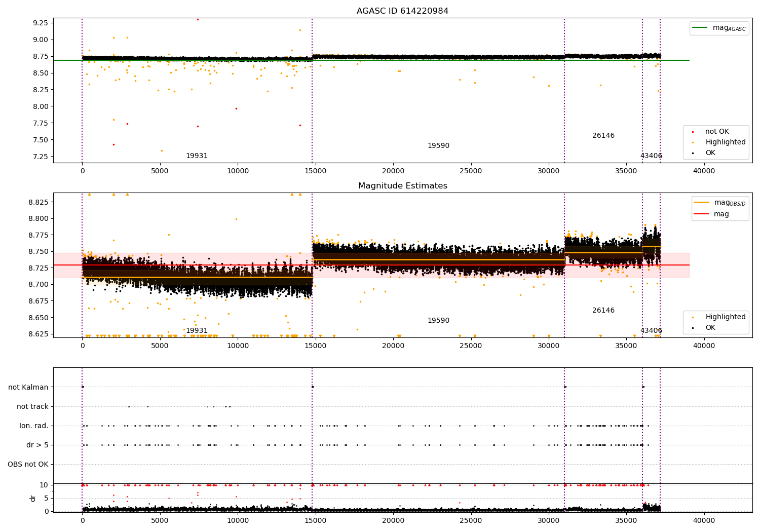Select the 'OBS not OK' row label
This screenshot has height=532, width=760.
pyautogui.click(x=28, y=464)
